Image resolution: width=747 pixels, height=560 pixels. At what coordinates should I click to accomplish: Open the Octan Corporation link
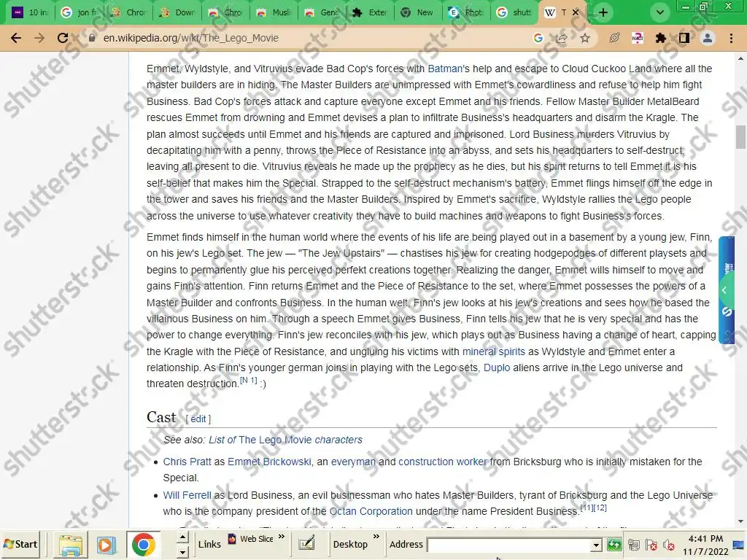[x=371, y=511]
